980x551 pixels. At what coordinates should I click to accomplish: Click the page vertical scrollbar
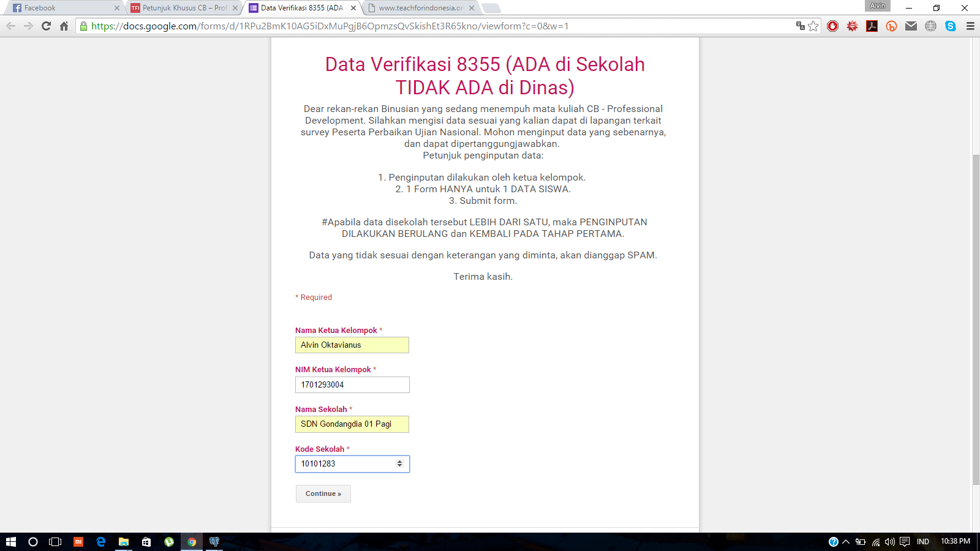click(976, 318)
